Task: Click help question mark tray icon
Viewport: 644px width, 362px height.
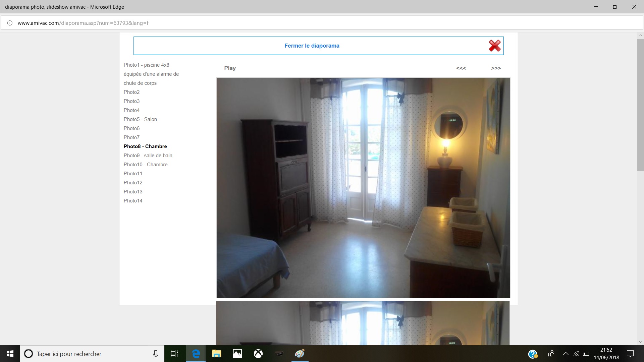Action: (x=533, y=354)
